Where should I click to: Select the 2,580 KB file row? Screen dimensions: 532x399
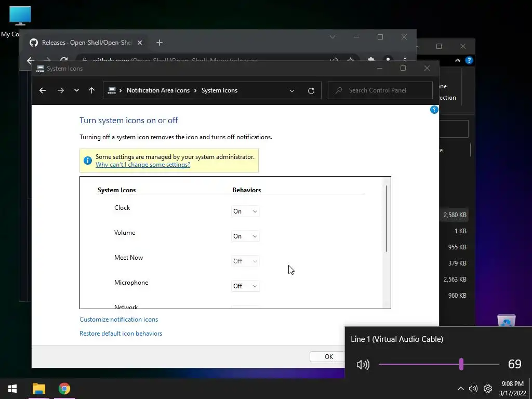pos(455,215)
